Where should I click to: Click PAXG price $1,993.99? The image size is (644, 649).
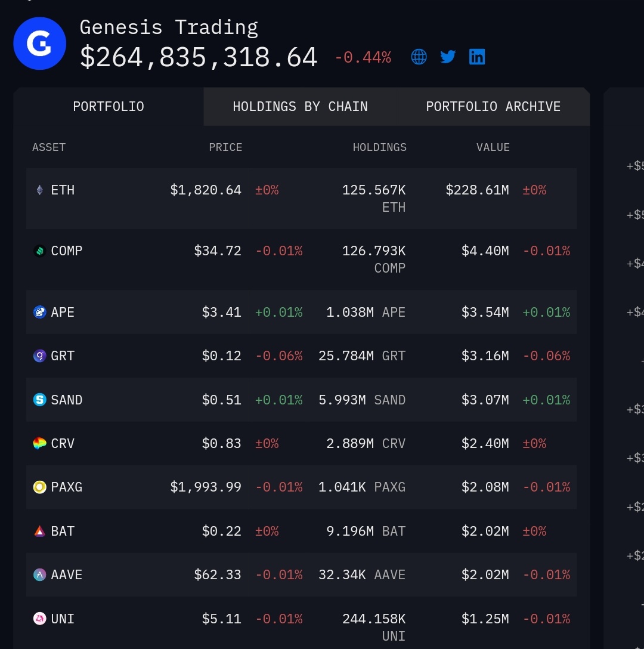(206, 487)
